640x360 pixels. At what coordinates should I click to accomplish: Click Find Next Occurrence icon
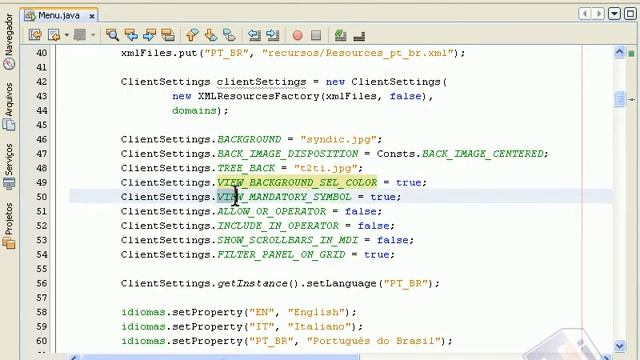pos(149,35)
